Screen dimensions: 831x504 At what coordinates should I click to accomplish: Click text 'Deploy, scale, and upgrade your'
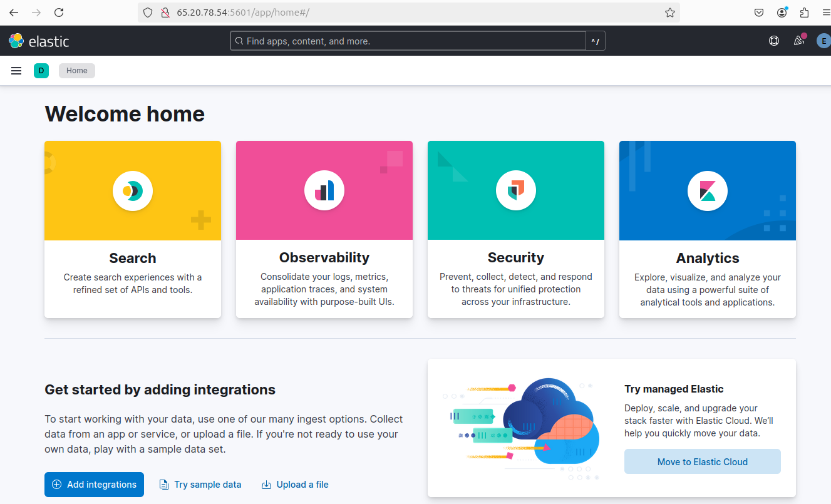[x=691, y=408]
